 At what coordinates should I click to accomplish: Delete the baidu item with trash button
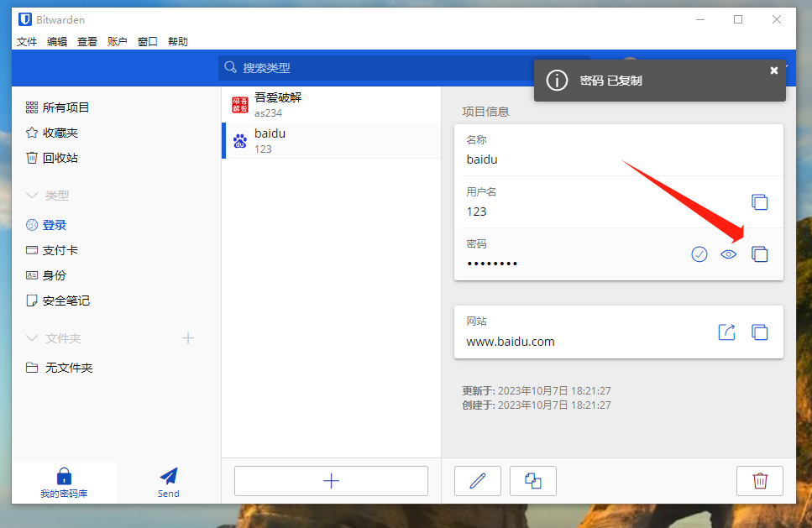pyautogui.click(x=760, y=481)
